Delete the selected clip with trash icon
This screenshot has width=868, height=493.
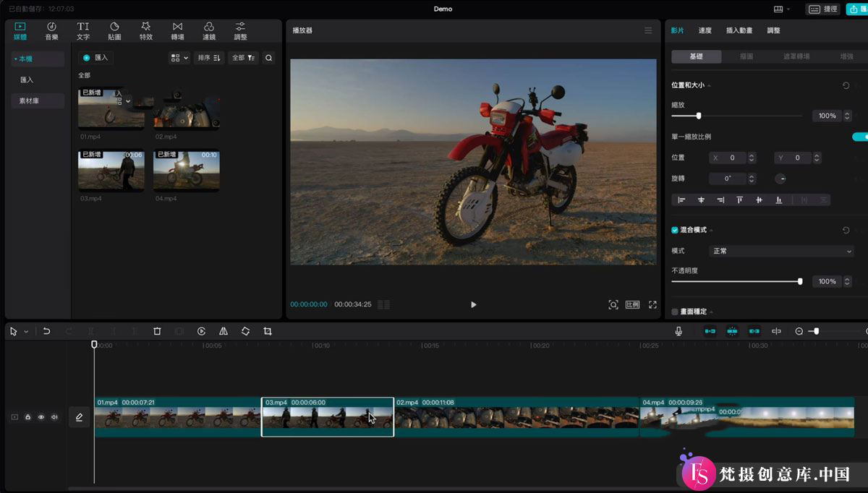(157, 331)
